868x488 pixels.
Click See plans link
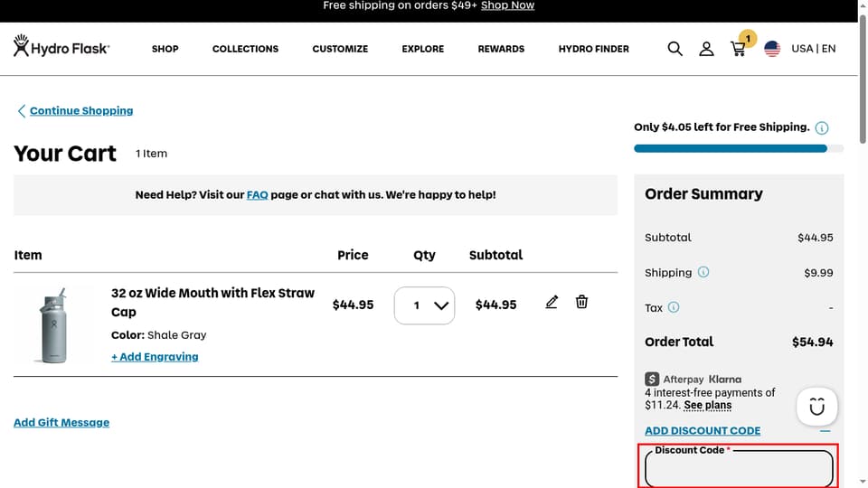click(707, 406)
